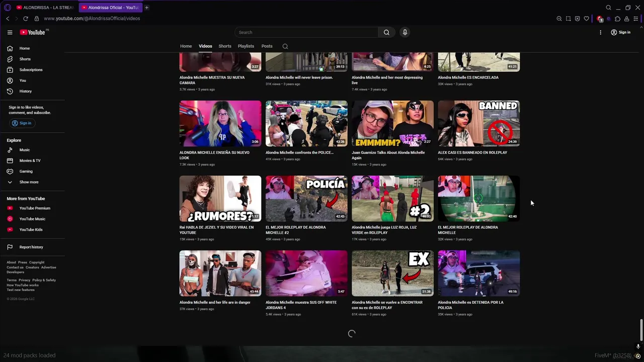The width and height of the screenshot is (644, 362).
Task: Open 'MUESTRA SU NUEVA CAMARA' video title
Action: point(212,80)
